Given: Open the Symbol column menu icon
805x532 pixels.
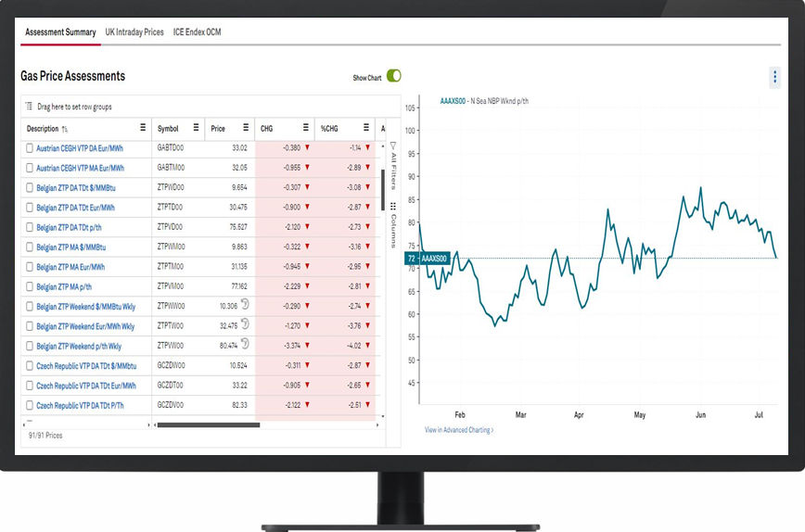Looking at the screenshot, I should [x=196, y=129].
